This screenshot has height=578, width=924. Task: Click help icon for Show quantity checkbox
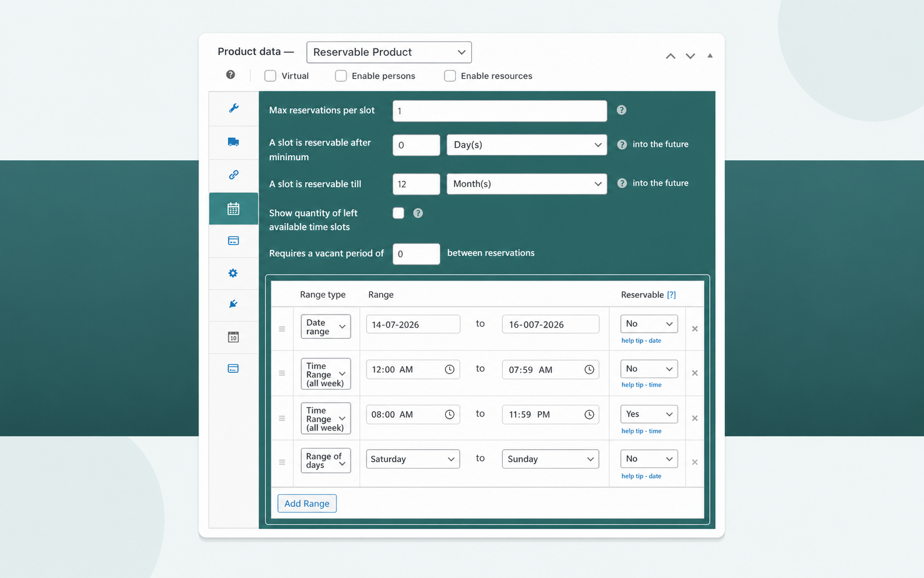pos(418,213)
